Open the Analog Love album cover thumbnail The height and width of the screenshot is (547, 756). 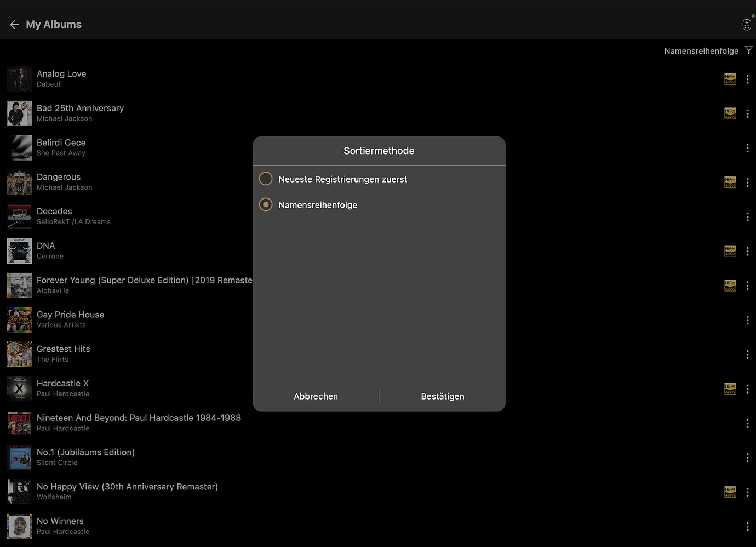(19, 79)
